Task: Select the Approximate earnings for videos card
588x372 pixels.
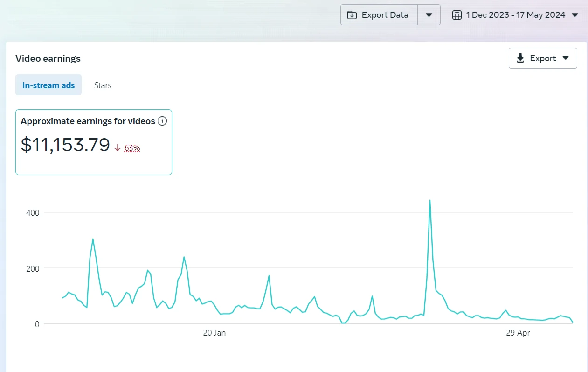Action: pos(94,142)
